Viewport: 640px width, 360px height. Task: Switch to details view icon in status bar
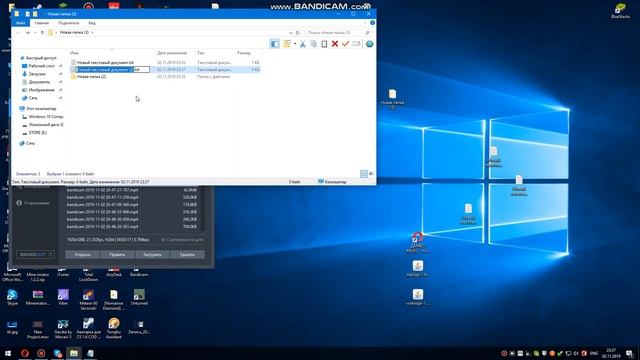pyautogui.click(x=364, y=174)
